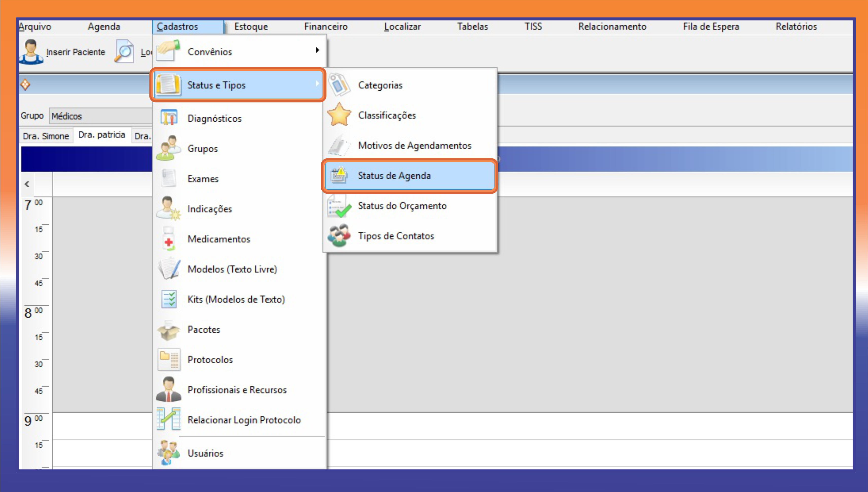Choose Motivos de Agendamentos entry
This screenshot has height=492, width=868.
[414, 146]
